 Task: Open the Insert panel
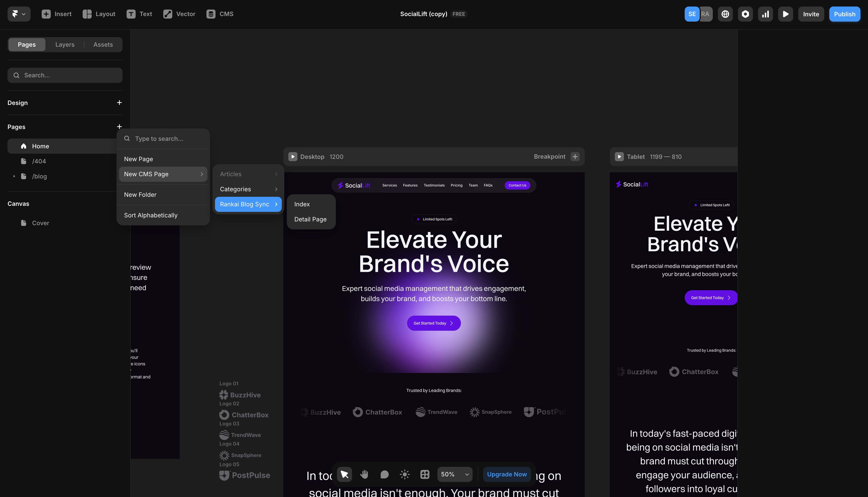pos(56,14)
